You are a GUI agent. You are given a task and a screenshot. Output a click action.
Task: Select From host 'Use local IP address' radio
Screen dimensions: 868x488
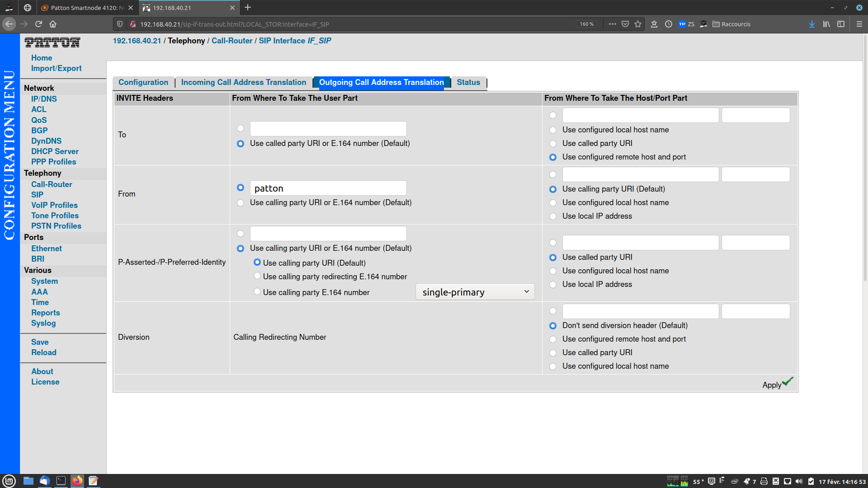(553, 216)
